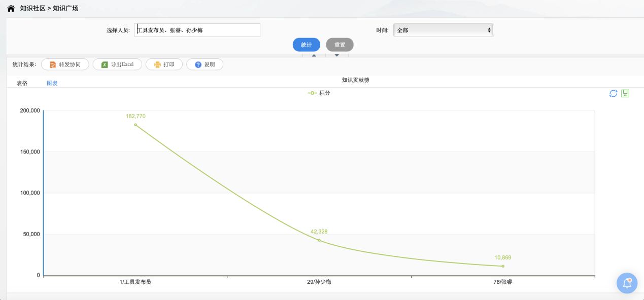Click the upward collapse arrow below 统计
Viewport: 644px width, 300px height.
coord(313,55)
